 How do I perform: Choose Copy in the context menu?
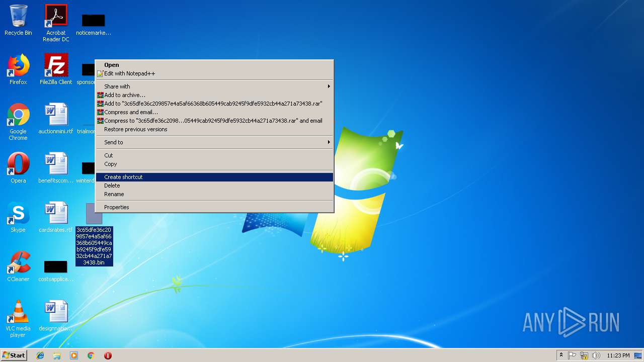(214, 164)
